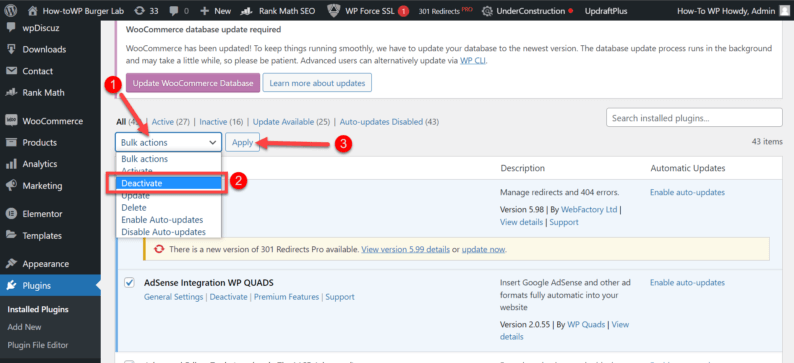Open UnderConstruction gear icon
This screenshot has width=794, height=363.
pyautogui.click(x=487, y=11)
